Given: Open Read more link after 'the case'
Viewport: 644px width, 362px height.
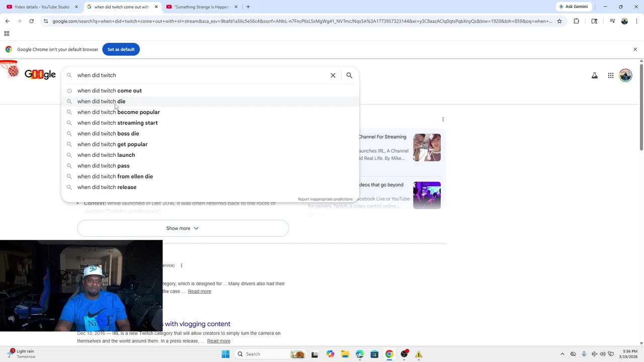Looking at the screenshot, I should pos(199,292).
